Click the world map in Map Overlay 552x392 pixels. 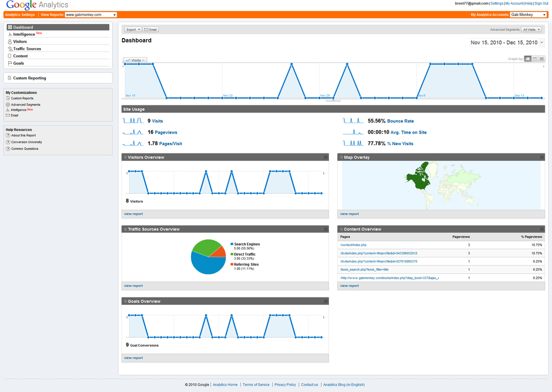click(x=441, y=186)
